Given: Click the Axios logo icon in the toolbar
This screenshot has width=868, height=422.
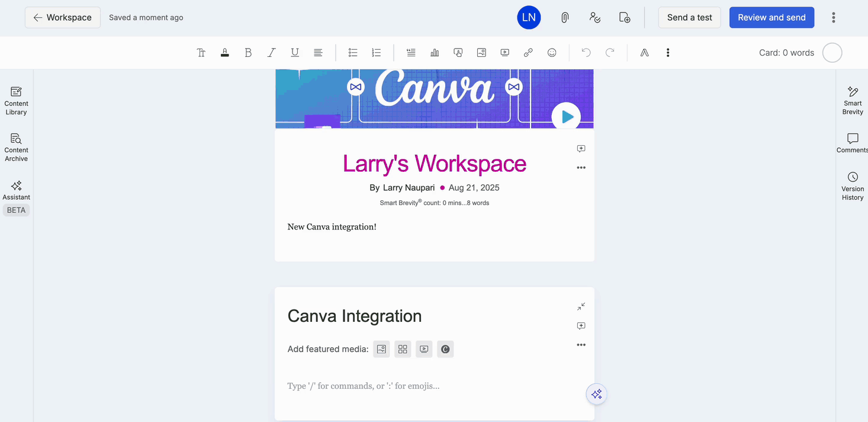Looking at the screenshot, I should tap(644, 53).
